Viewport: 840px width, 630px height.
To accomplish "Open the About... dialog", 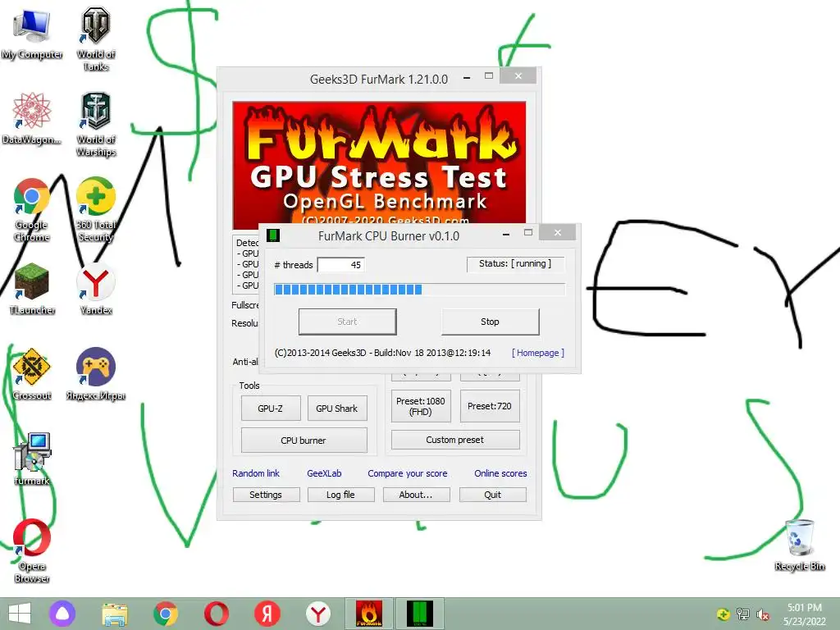I will click(x=416, y=495).
